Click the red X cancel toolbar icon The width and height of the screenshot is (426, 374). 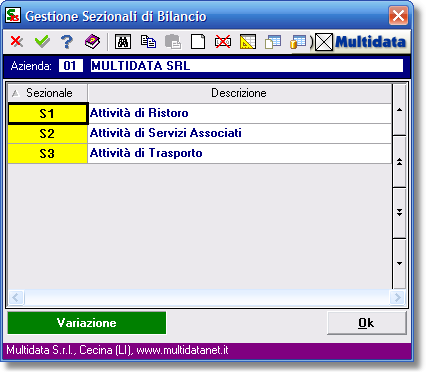(x=17, y=42)
